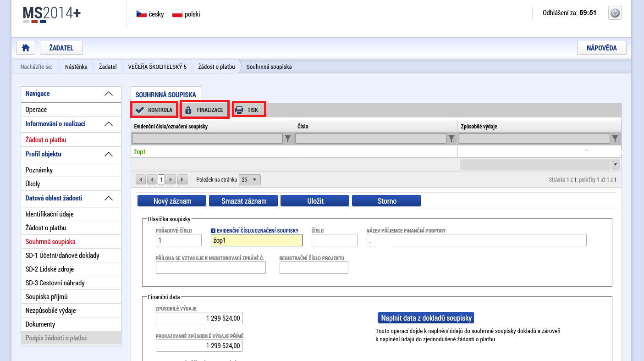Image resolution: width=644 pixels, height=361 pixels.
Task: Click Registrační číslo projektu field
Action: pyautogui.click(x=314, y=268)
